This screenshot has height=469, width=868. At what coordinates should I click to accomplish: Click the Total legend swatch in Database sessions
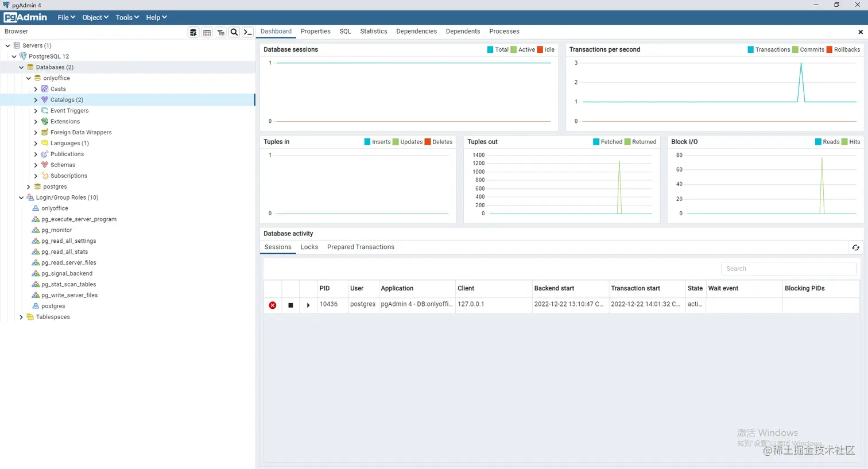(x=490, y=50)
